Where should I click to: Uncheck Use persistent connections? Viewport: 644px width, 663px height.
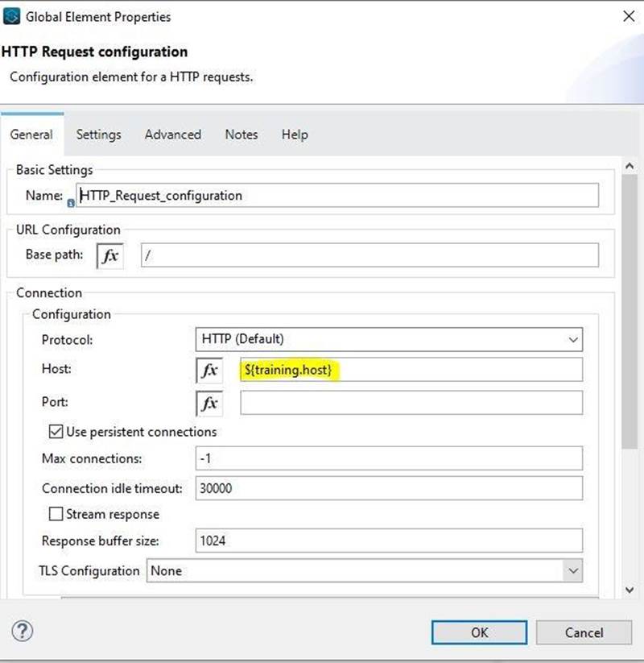(56, 432)
